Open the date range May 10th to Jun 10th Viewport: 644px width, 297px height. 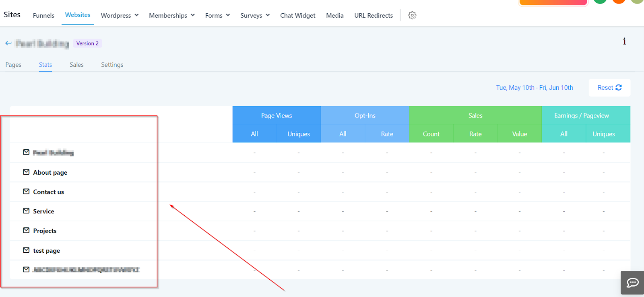535,87
